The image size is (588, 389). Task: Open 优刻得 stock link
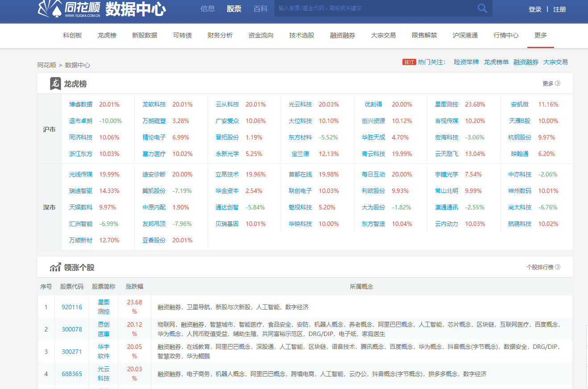click(x=373, y=104)
